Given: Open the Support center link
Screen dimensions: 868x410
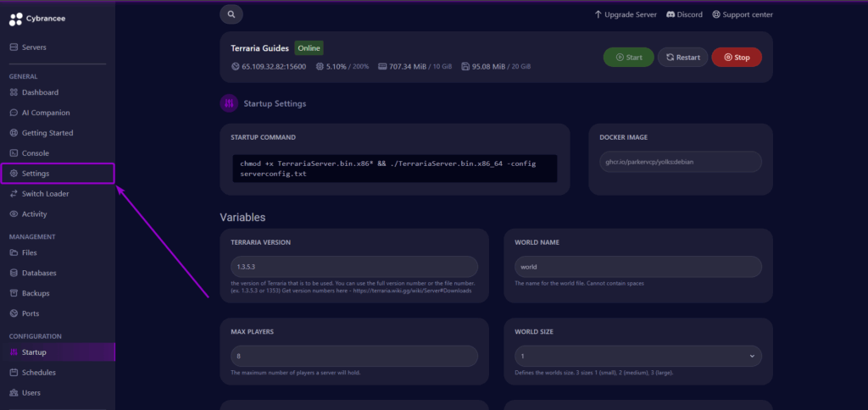Looking at the screenshot, I should click(x=743, y=14).
